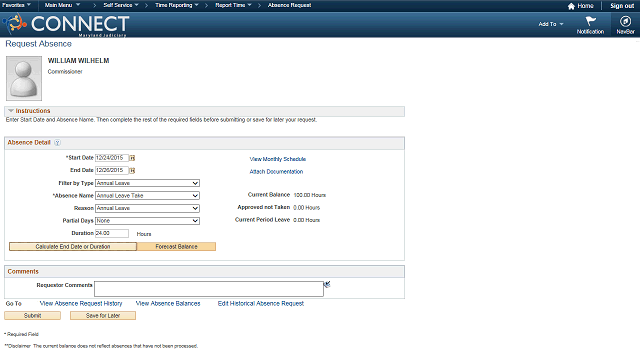
Task: Open the End Date calendar picker
Action: 132,171
